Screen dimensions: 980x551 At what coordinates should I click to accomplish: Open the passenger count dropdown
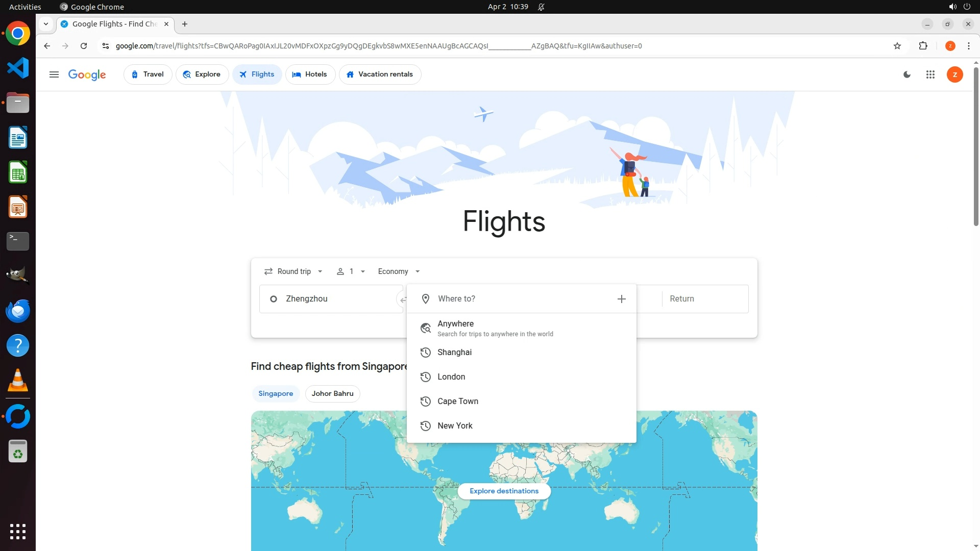pos(351,271)
